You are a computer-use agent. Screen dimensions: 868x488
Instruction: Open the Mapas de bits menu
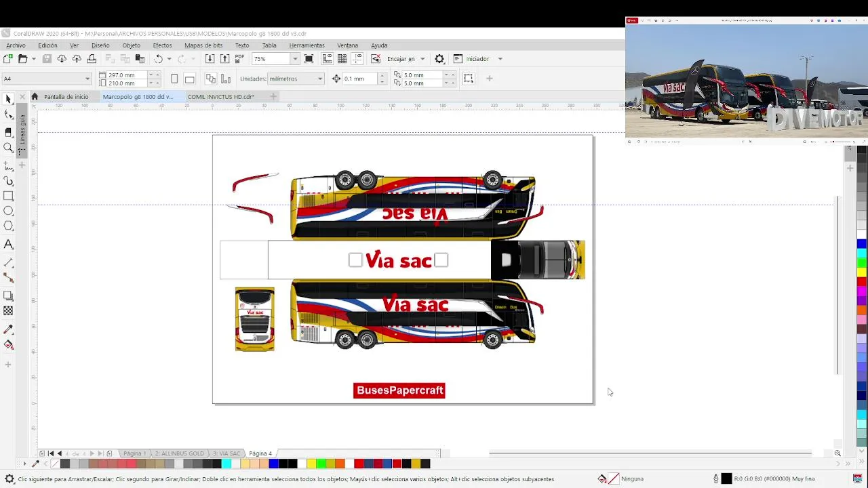tap(203, 45)
